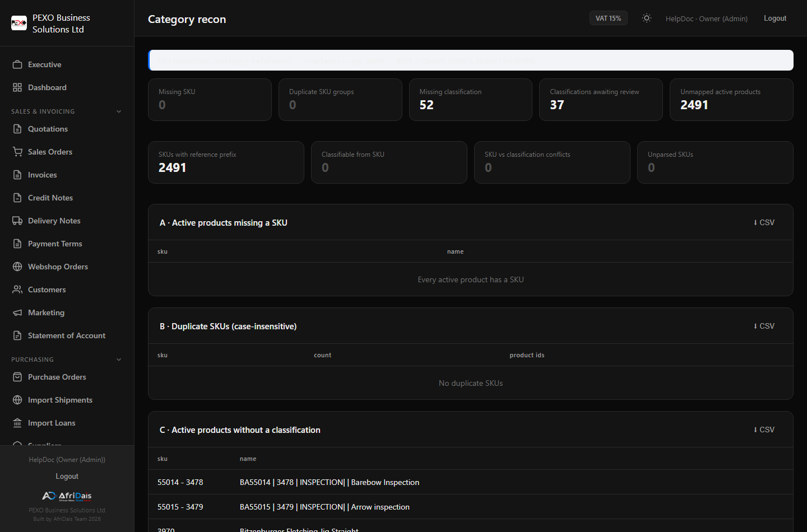This screenshot has height=532, width=807.
Task: Click the Import Loans bank icon
Action: pyautogui.click(x=17, y=423)
